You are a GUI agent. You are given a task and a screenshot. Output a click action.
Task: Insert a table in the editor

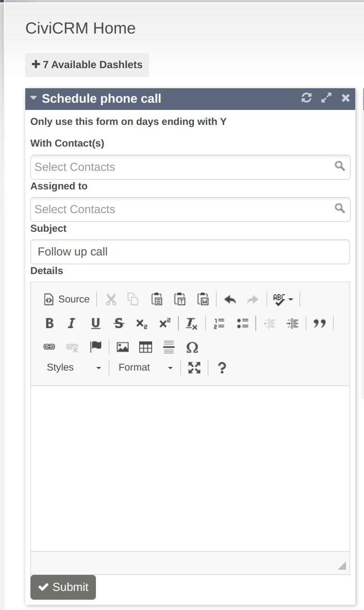[146, 347]
